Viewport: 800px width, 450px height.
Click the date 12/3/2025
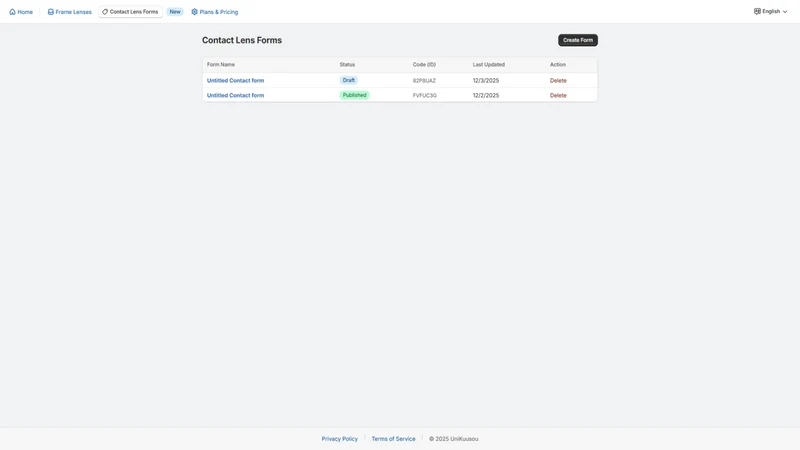tap(486, 81)
